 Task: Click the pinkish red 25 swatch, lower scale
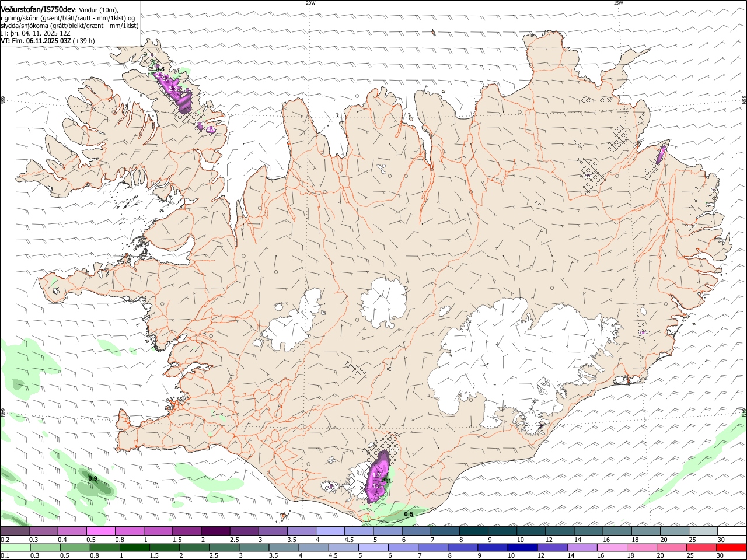coord(702,547)
